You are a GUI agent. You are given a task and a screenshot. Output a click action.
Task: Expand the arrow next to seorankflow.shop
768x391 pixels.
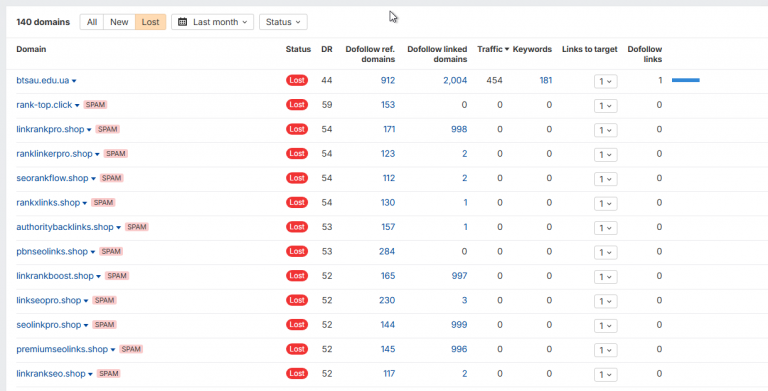pos(93,179)
